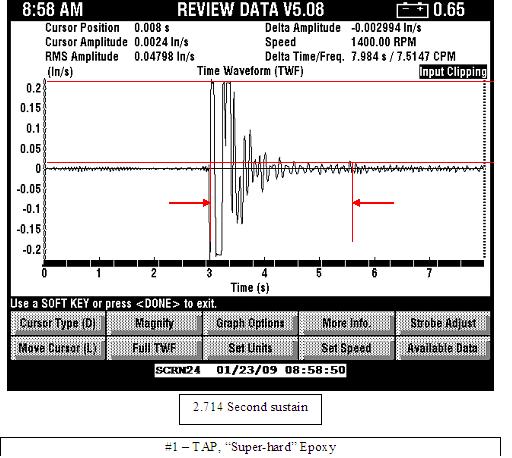Click the SCRN24 timestamp label

(x=250, y=370)
